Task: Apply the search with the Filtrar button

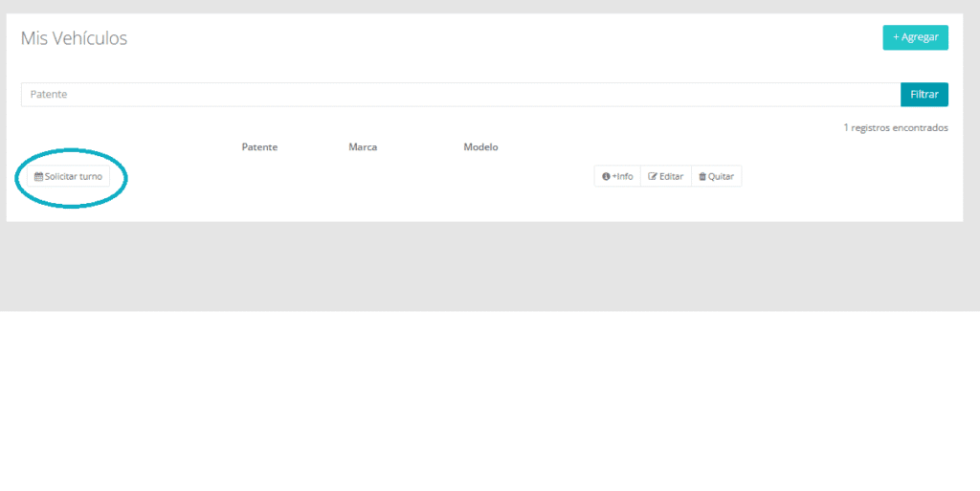Action: tap(924, 95)
